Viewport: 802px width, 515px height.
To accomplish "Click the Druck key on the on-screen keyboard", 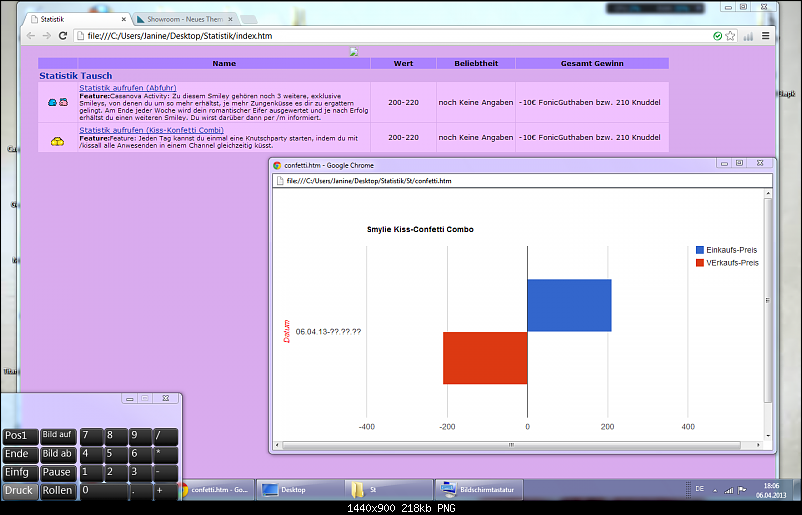I will coord(20,491).
